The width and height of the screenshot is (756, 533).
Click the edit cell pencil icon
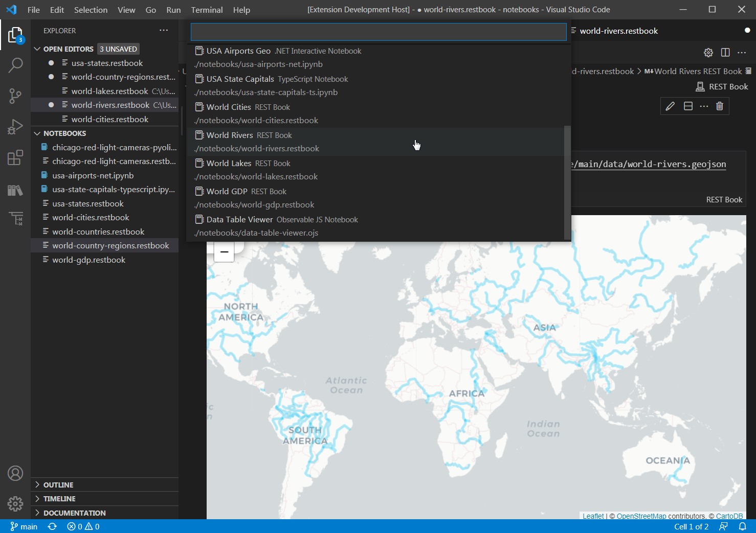point(670,106)
